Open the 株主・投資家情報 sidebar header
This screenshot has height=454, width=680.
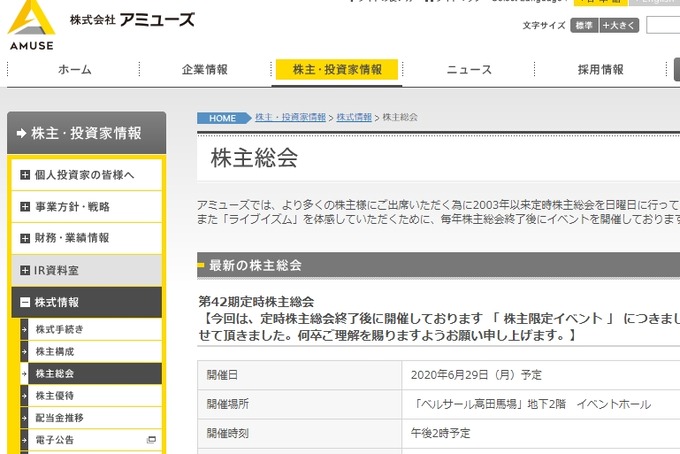pos(86,133)
